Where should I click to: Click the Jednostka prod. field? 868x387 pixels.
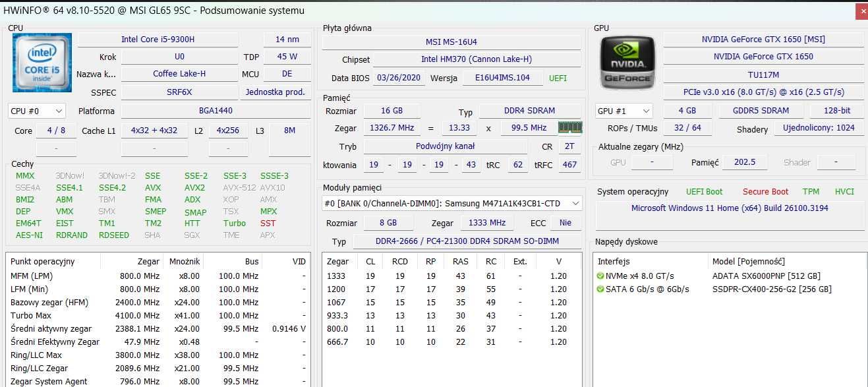(x=275, y=92)
